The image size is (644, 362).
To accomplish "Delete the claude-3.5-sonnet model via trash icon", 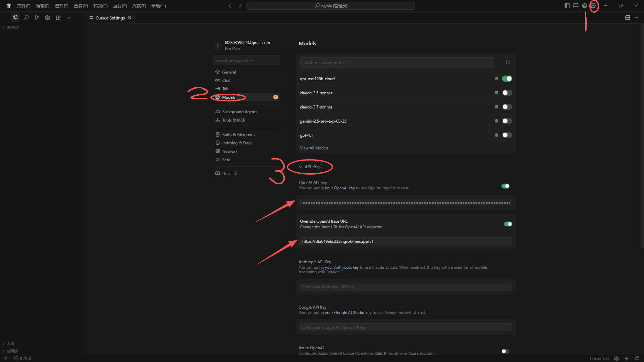I will (496, 93).
